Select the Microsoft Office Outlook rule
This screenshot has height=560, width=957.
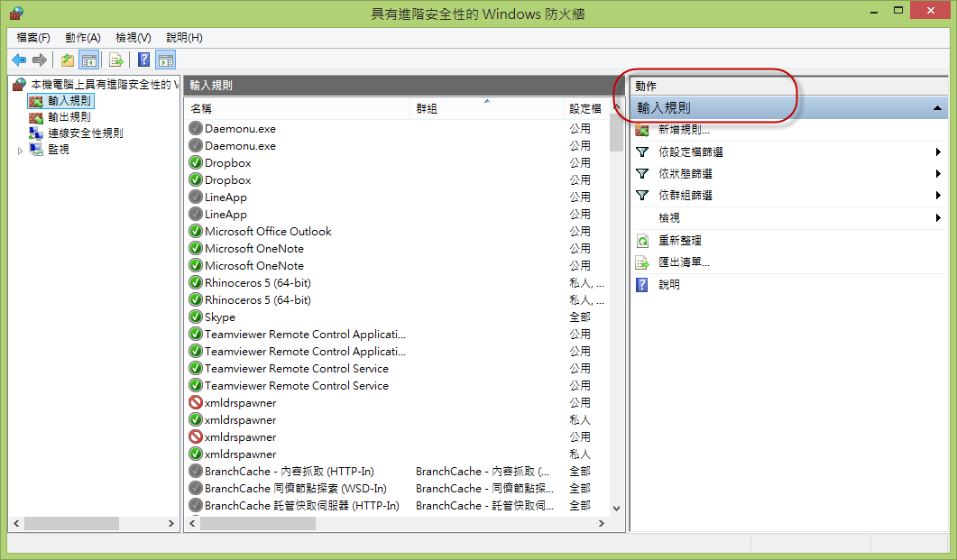(x=269, y=231)
